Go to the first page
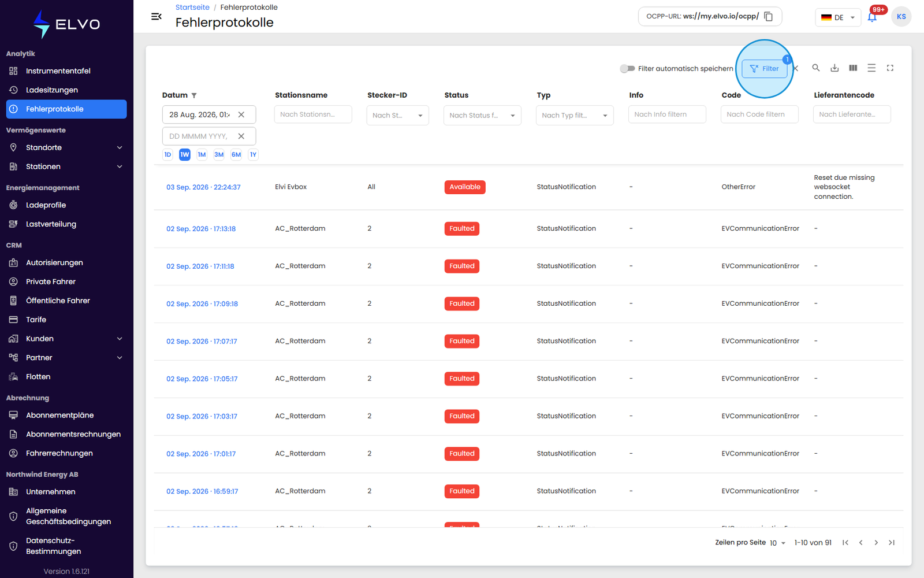 click(845, 542)
